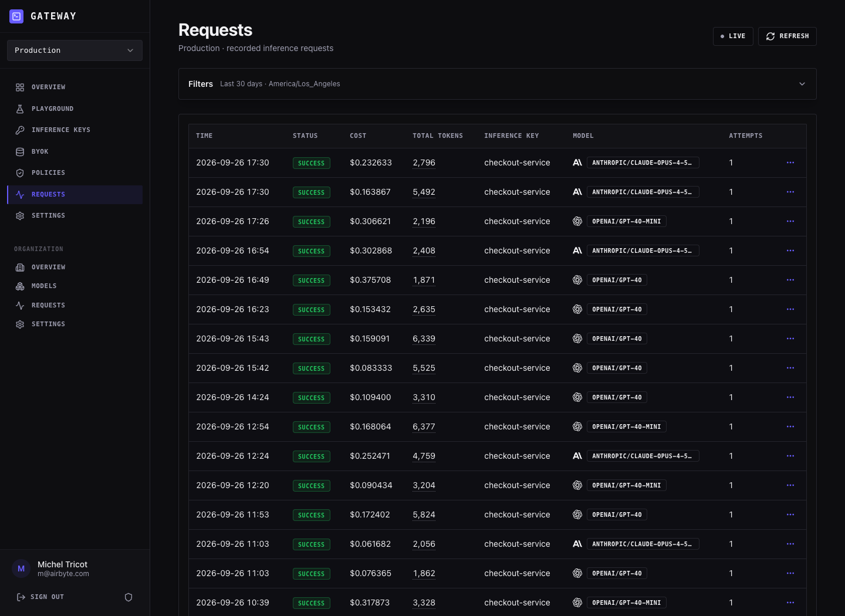Open Organization Requests page
This screenshot has width=845, height=616.
click(75, 306)
